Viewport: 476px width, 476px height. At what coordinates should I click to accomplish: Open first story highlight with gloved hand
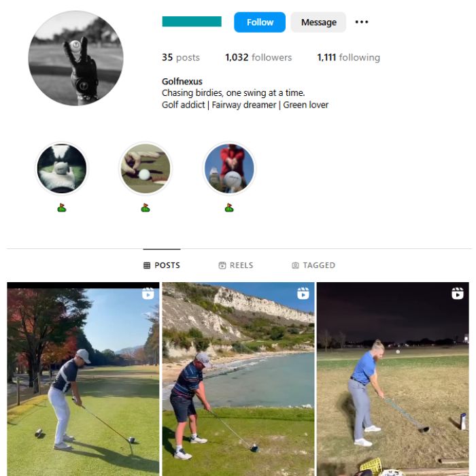click(62, 169)
